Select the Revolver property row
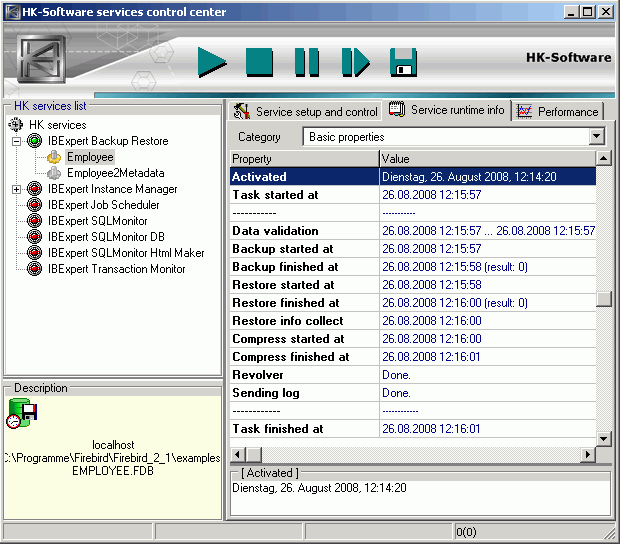Screen dimensions: 620x544 (x=413, y=374)
